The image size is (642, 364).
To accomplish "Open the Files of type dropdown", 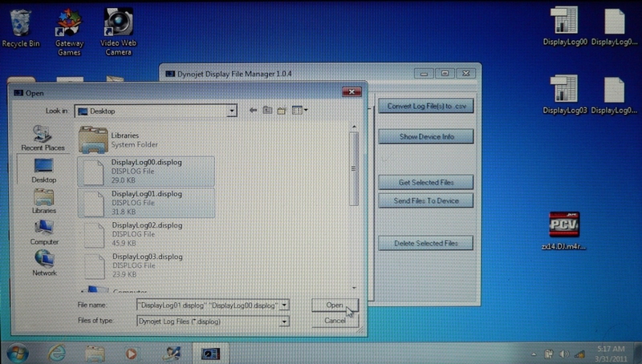I will click(x=286, y=321).
